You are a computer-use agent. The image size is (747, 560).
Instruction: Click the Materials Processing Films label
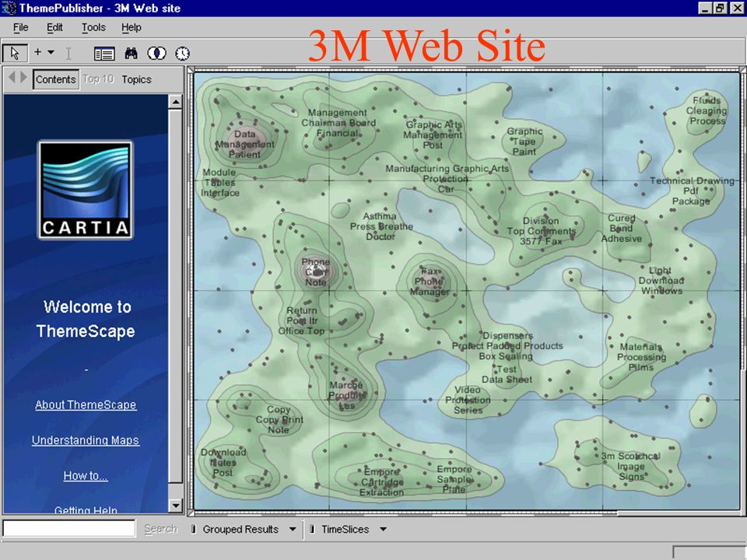[641, 357]
